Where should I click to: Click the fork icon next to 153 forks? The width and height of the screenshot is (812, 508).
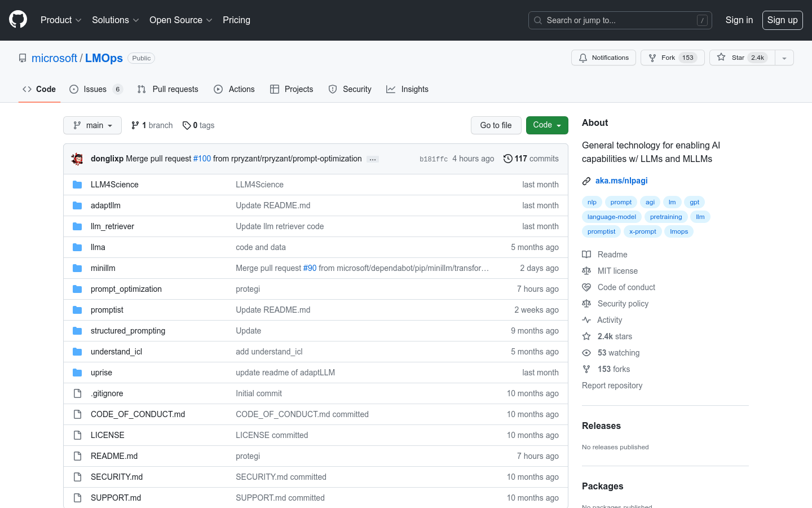pos(586,369)
